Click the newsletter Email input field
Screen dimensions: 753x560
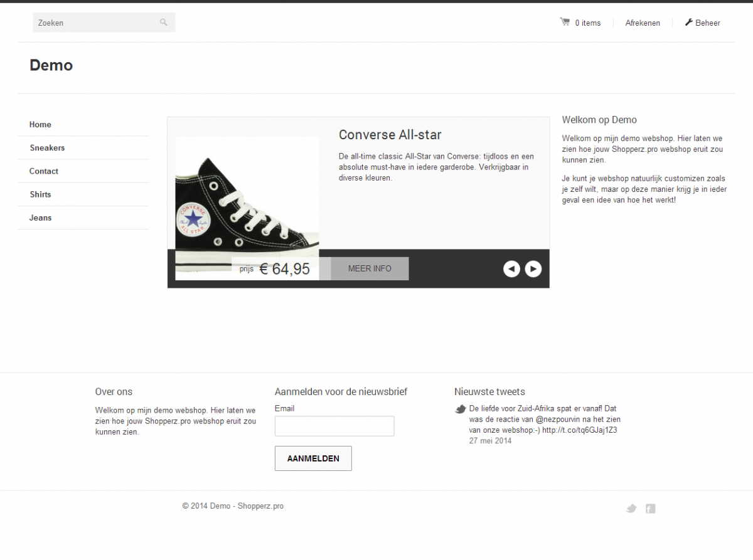pyautogui.click(x=334, y=426)
